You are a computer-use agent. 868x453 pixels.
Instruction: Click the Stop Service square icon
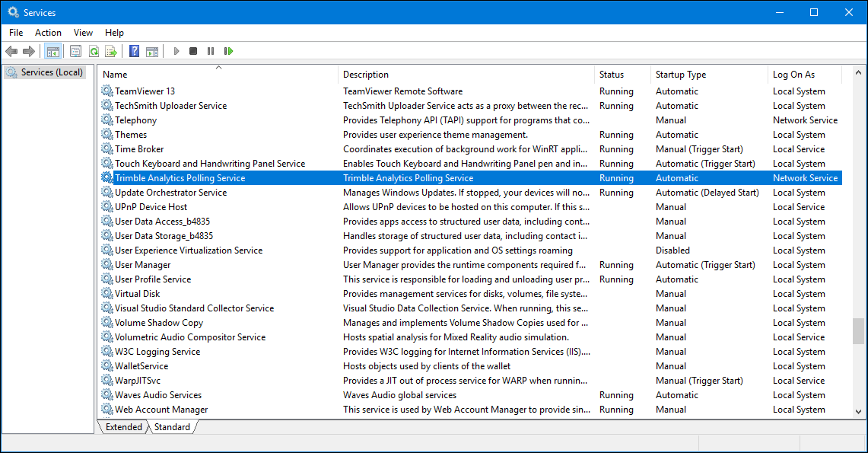(x=193, y=51)
